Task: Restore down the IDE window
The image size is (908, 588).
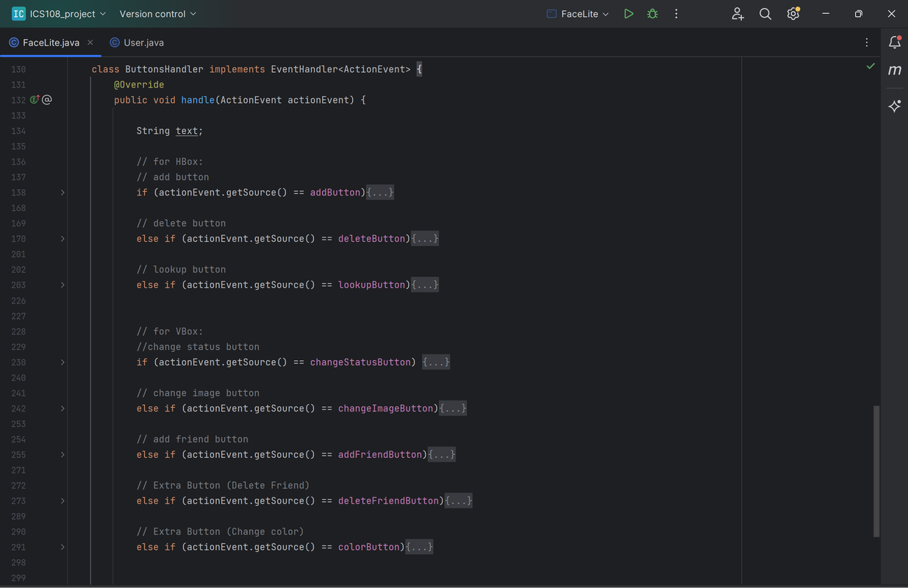Action: 859,14
